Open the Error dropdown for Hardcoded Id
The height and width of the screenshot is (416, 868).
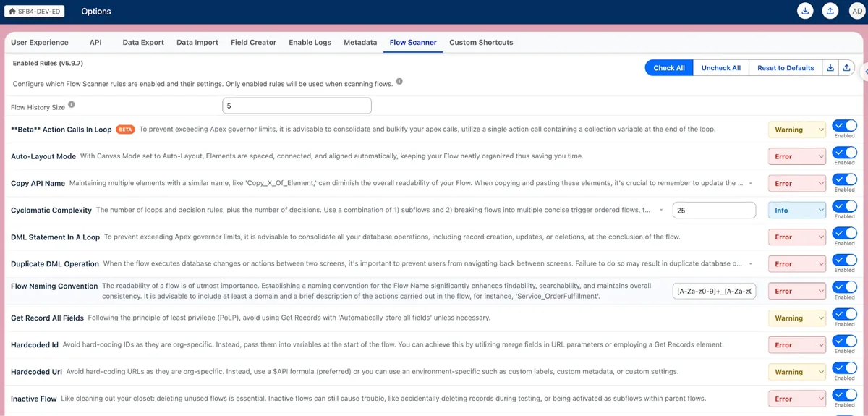pos(796,344)
